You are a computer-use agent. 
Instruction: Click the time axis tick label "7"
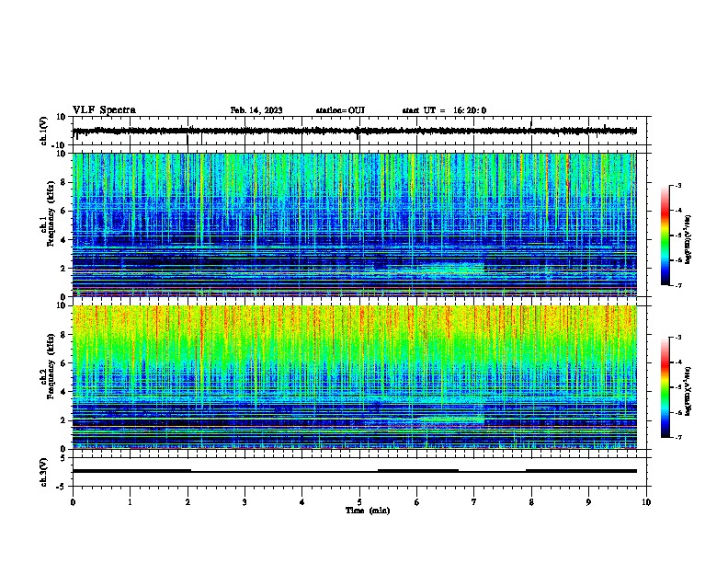[x=474, y=502]
